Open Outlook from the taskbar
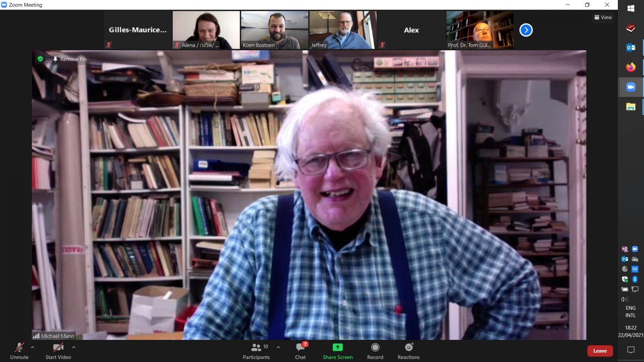The width and height of the screenshot is (644, 362). 630,48
